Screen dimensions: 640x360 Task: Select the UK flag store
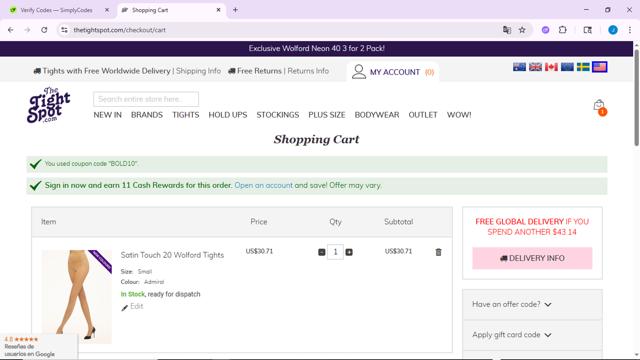[x=535, y=67]
